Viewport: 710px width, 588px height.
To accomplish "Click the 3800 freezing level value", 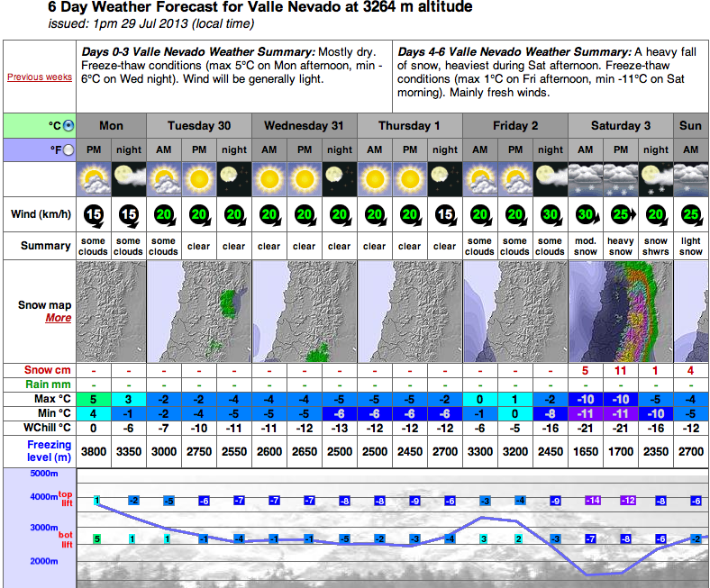I will [94, 452].
